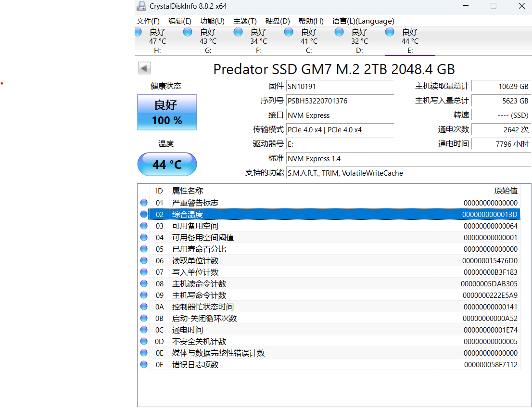Click the status icon for 主机写命令计数
The width and height of the screenshot is (532, 410).
[x=144, y=295]
